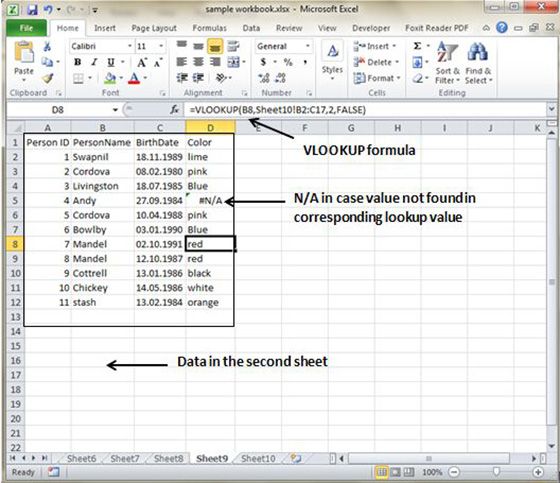Image resolution: width=560 pixels, height=483 pixels.
Task: Select the Page Layout view icon
Action: click(x=395, y=472)
